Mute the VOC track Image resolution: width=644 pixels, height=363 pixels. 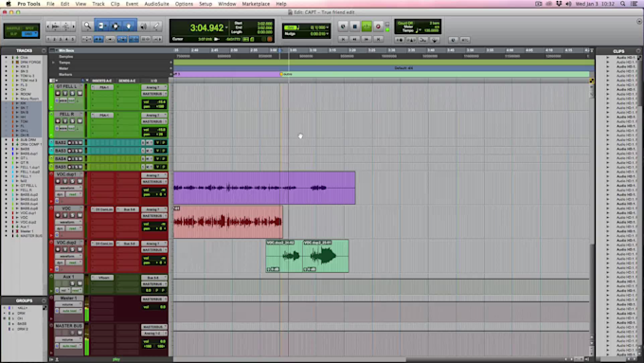pyautogui.click(x=80, y=215)
